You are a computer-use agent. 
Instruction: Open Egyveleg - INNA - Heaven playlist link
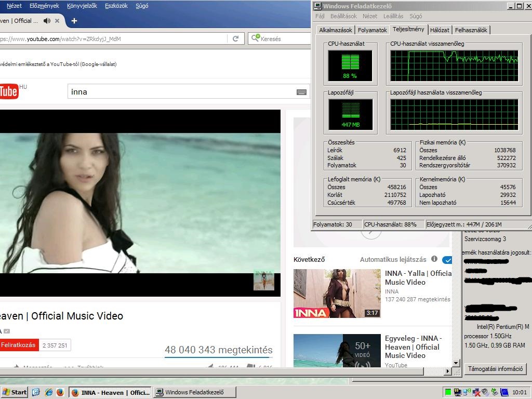(413, 347)
